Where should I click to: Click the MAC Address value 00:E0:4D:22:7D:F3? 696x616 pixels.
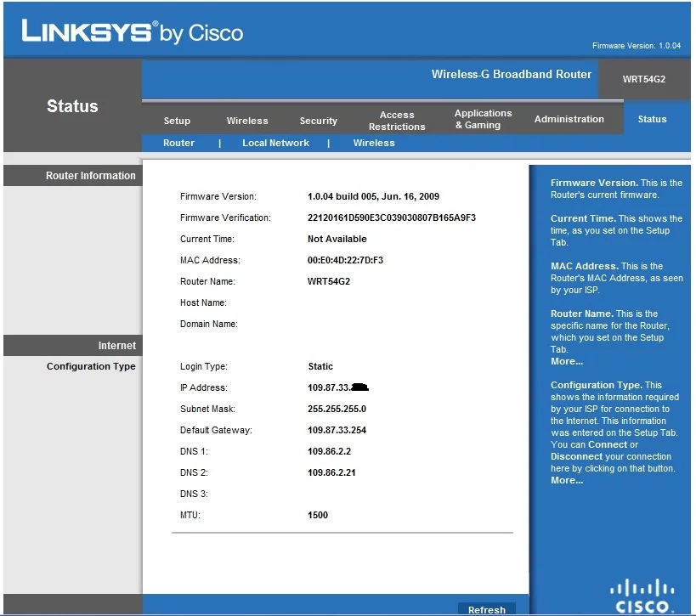pyautogui.click(x=345, y=260)
